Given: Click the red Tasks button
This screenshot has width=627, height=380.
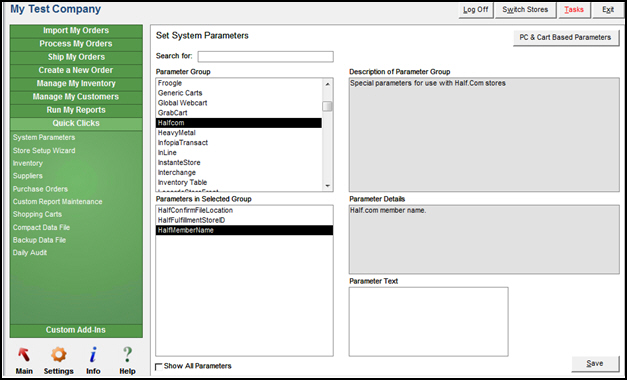Looking at the screenshot, I should coord(574,10).
